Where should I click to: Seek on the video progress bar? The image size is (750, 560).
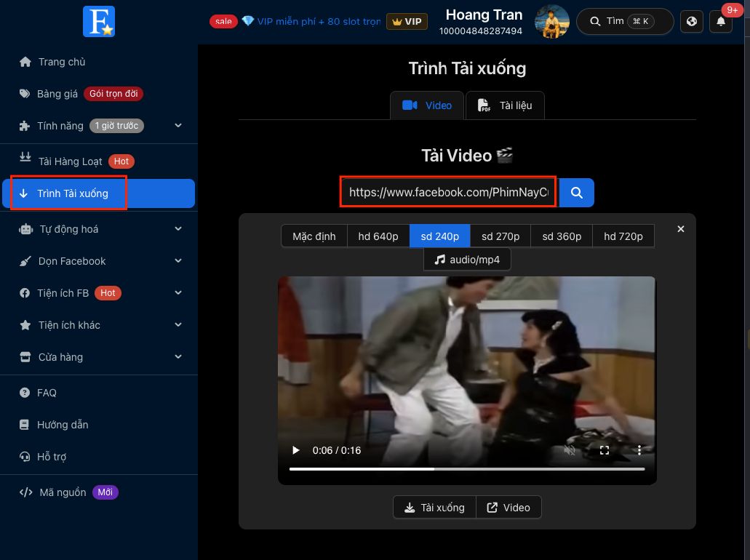(467, 468)
